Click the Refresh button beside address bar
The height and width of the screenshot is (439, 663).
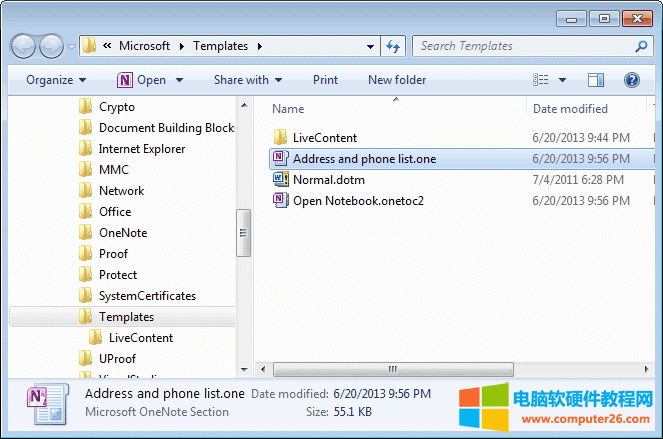pyautogui.click(x=393, y=46)
